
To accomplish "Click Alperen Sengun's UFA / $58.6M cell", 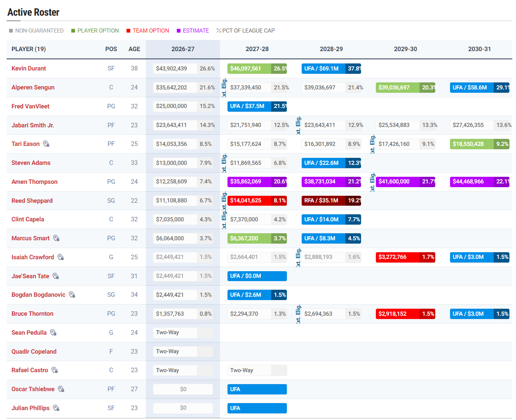I will [x=480, y=87].
